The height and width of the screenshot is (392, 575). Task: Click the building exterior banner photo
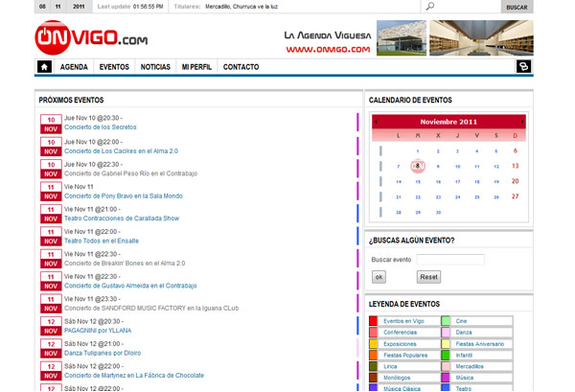(x=402, y=37)
